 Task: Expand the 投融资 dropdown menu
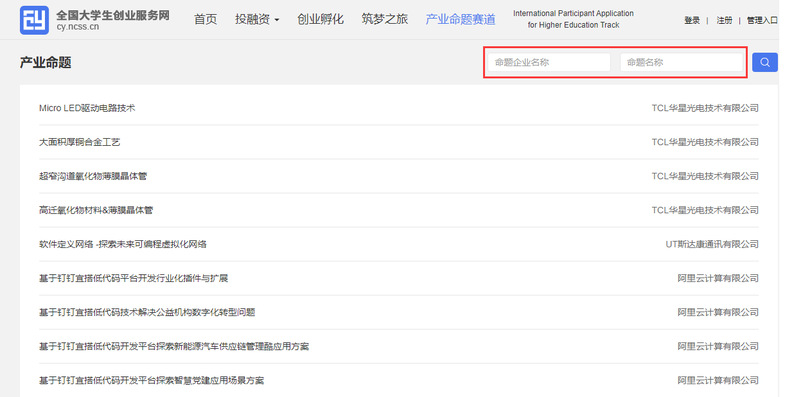pos(257,20)
